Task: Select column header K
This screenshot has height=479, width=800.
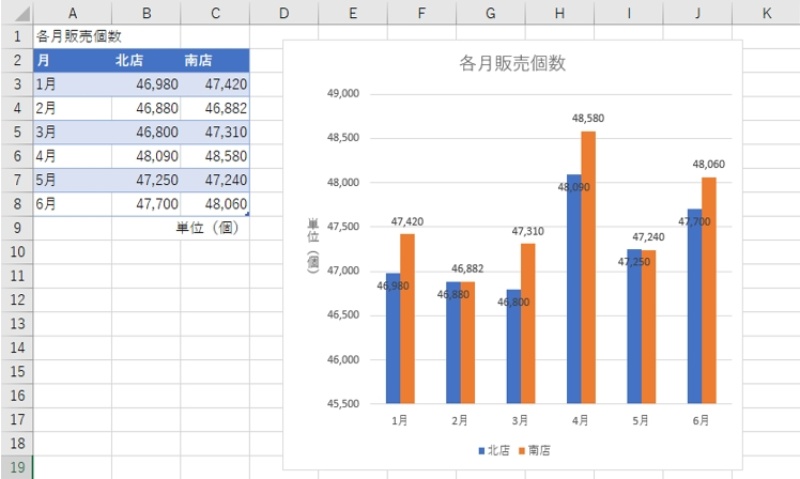Action: pyautogui.click(x=765, y=12)
